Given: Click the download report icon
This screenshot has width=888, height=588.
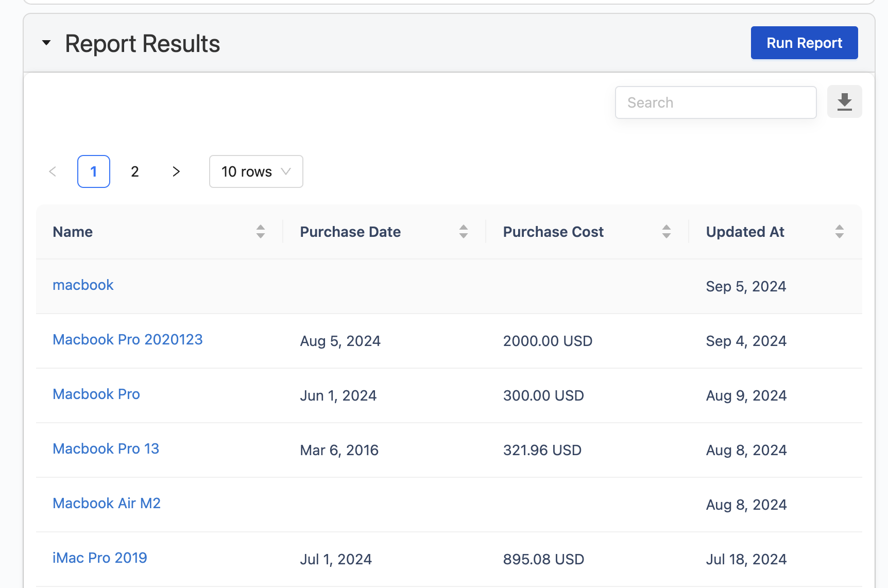Looking at the screenshot, I should point(844,102).
